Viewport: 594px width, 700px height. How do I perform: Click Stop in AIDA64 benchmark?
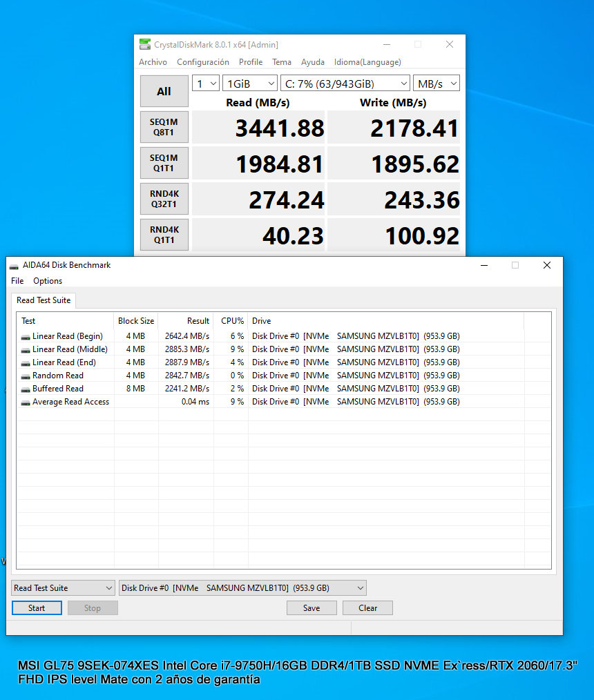tap(93, 608)
